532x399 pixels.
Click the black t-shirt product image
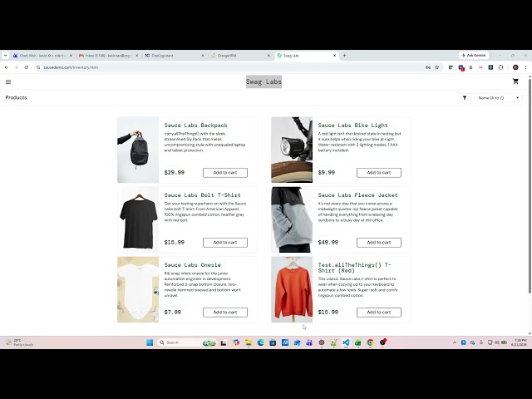click(x=138, y=219)
